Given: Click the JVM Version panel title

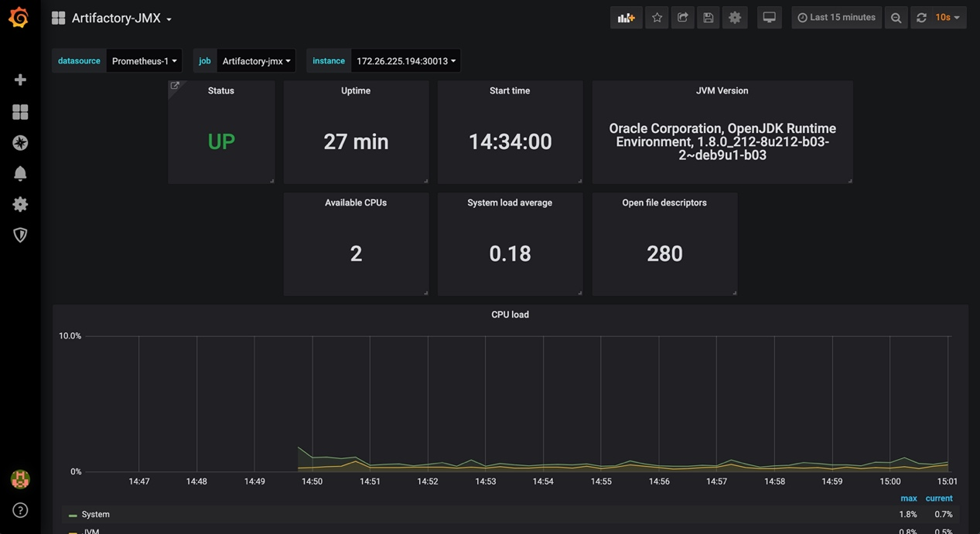Looking at the screenshot, I should [722, 90].
